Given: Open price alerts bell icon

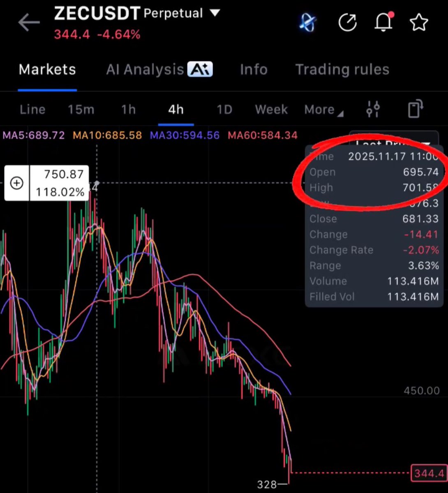Looking at the screenshot, I should (x=383, y=22).
